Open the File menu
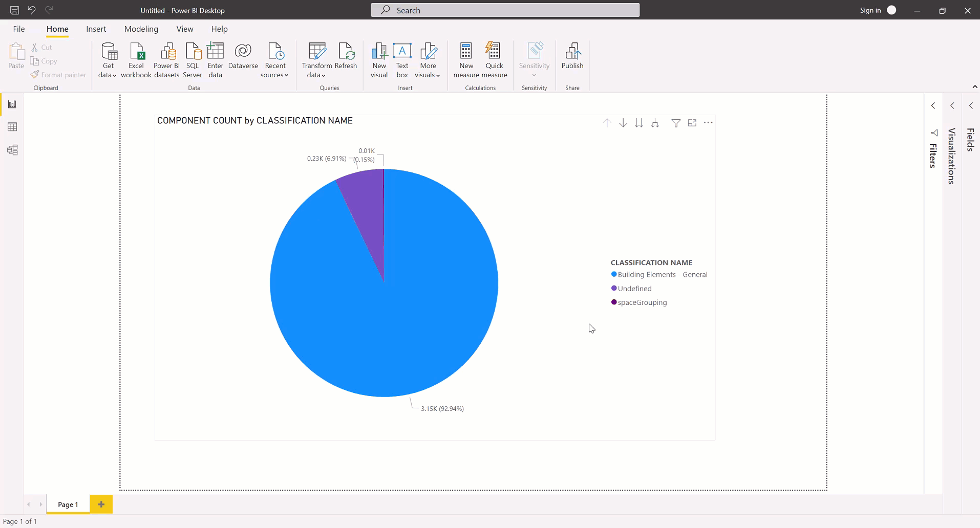Viewport: 980px width, 528px height. 19,29
